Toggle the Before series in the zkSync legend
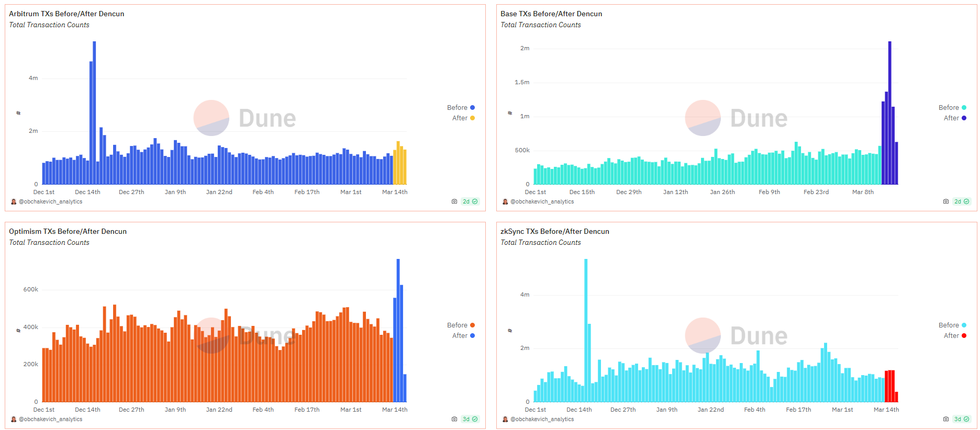Viewport: 980px width, 430px height. tap(949, 325)
